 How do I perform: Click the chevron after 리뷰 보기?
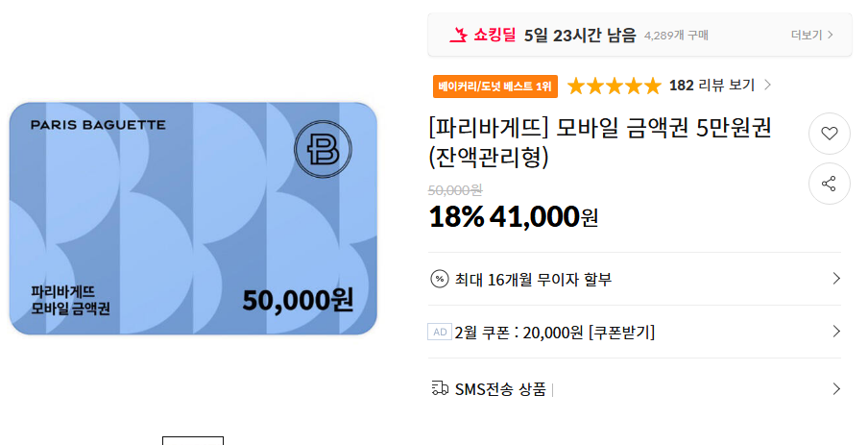(767, 86)
